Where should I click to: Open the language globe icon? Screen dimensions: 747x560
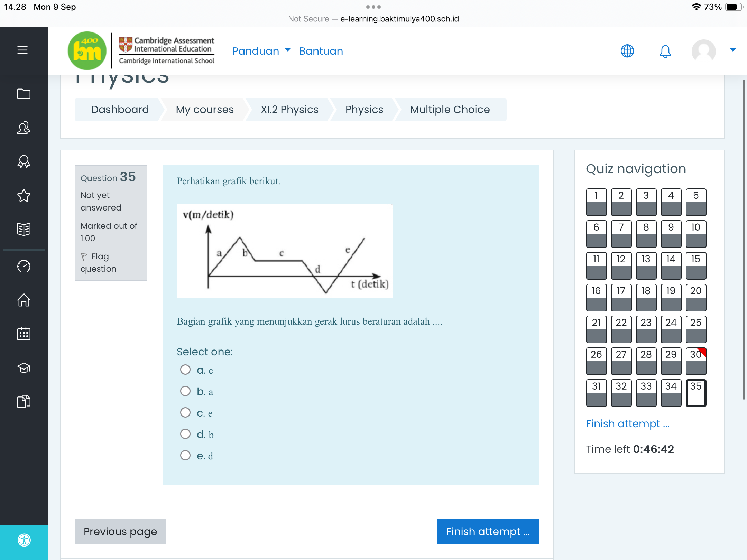coord(627,51)
